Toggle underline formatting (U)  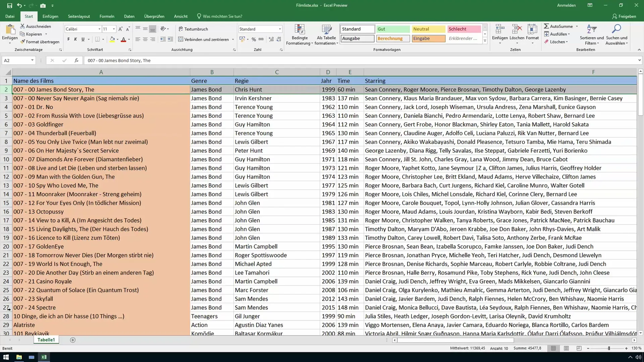(x=83, y=39)
